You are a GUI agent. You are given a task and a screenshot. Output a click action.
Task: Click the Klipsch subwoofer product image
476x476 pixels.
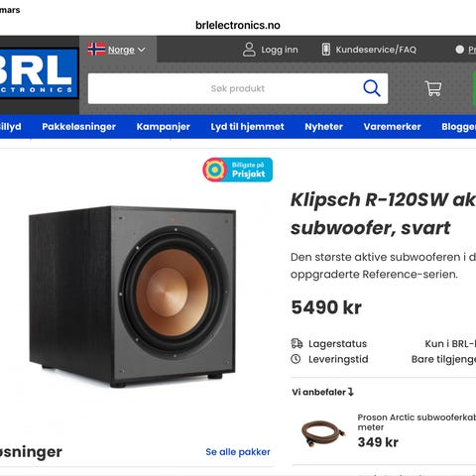pyautogui.click(x=133, y=297)
